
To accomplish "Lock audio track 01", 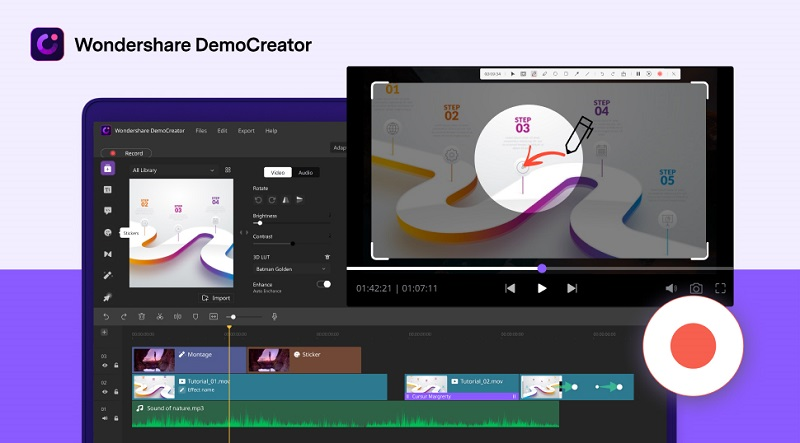I will pyautogui.click(x=116, y=419).
